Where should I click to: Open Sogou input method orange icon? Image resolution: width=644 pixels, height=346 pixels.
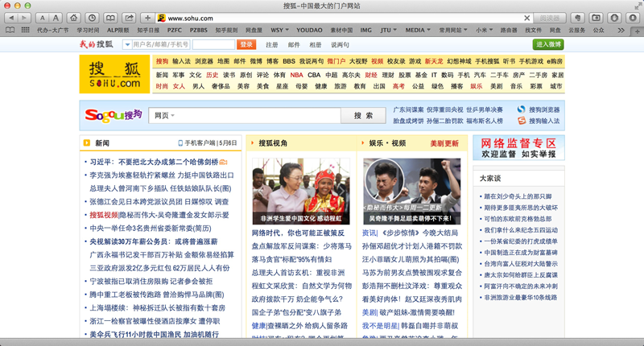point(522,121)
